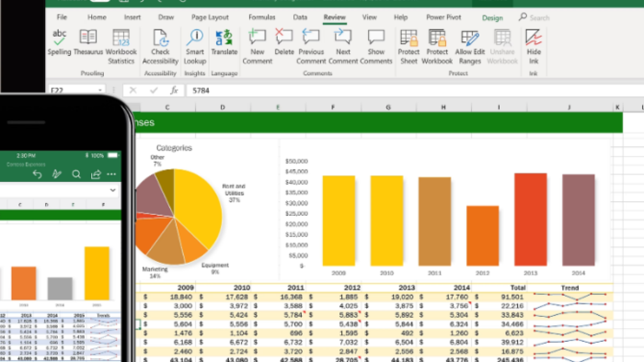The width and height of the screenshot is (644, 362).
Task: Select column F header
Action: pyautogui.click(x=333, y=107)
